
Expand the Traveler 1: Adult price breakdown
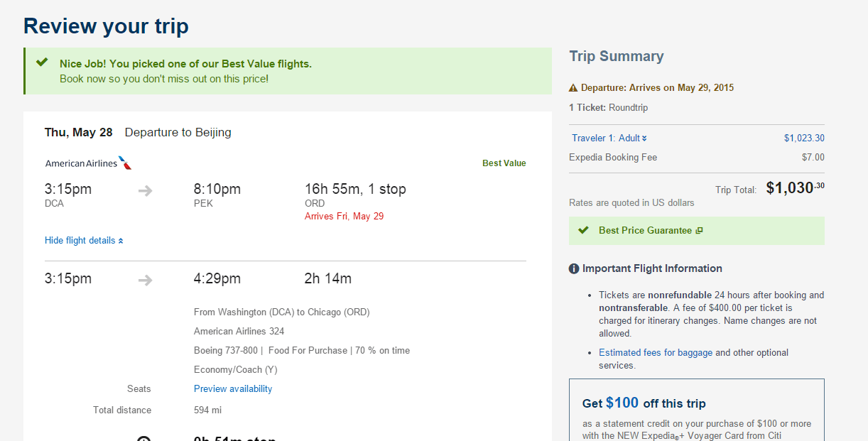tap(609, 138)
